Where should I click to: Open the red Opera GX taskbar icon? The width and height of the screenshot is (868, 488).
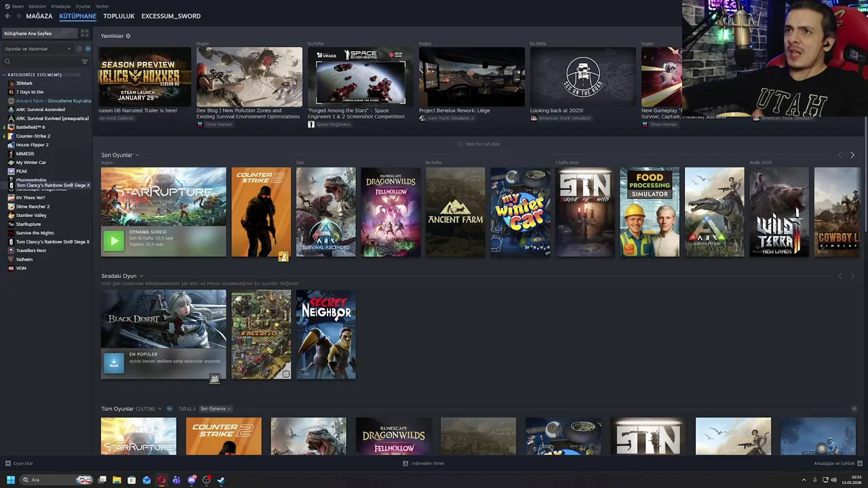pos(161,480)
